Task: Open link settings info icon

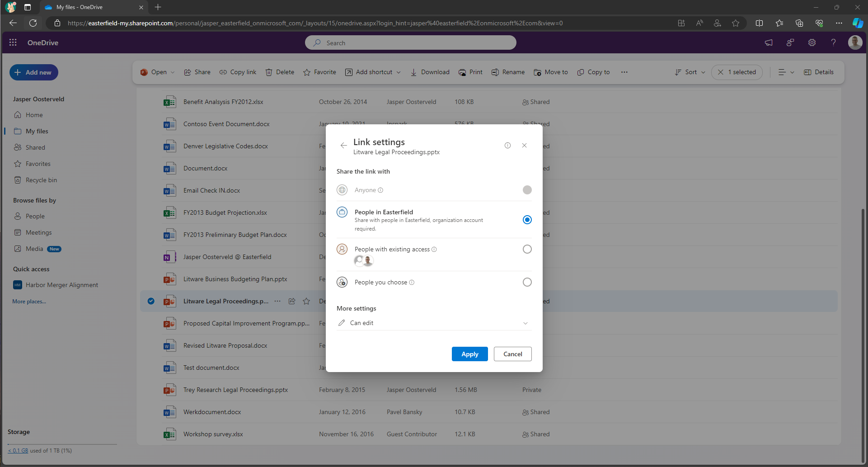Action: pos(507,145)
